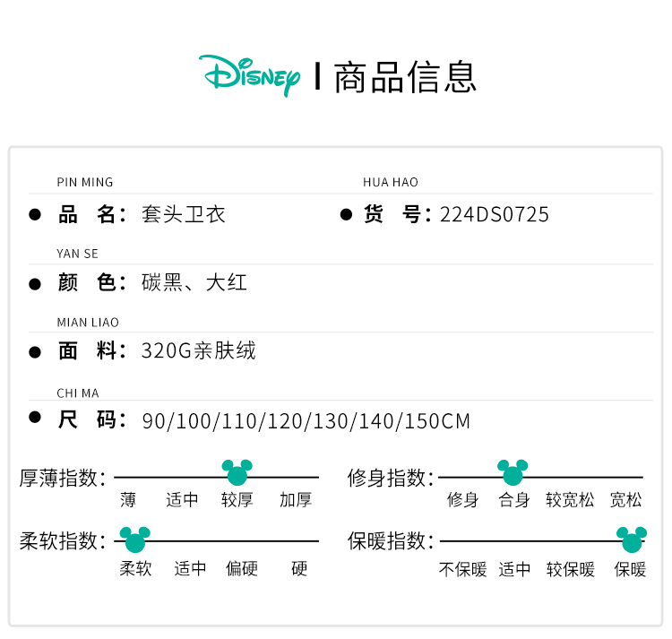
Task: Click the color value 碳黑、大红
Action: (194, 283)
